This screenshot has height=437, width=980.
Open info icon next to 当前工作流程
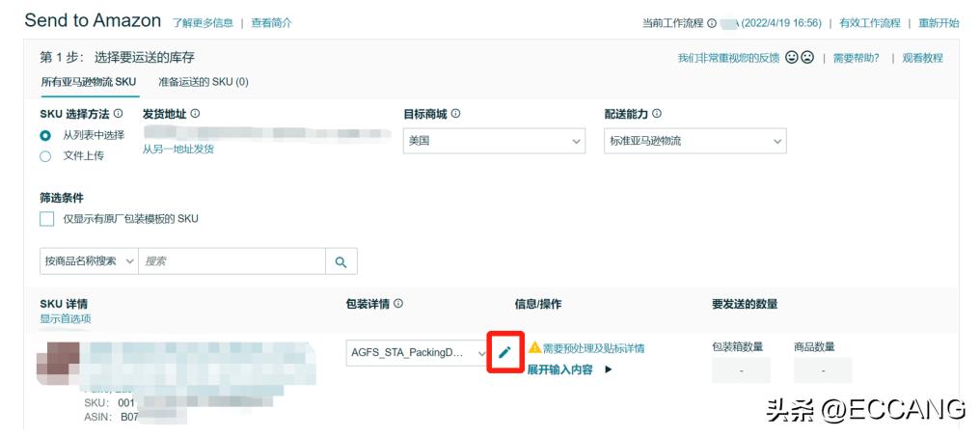pos(712,23)
